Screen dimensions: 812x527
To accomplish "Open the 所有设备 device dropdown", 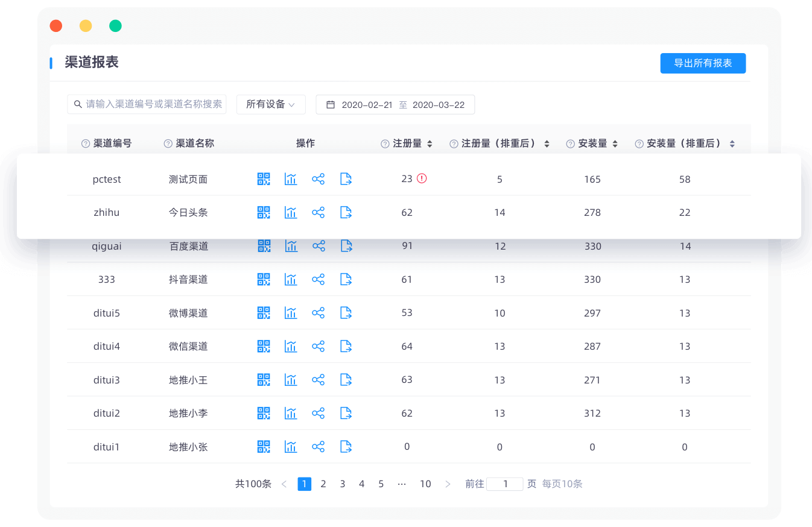I will click(271, 104).
